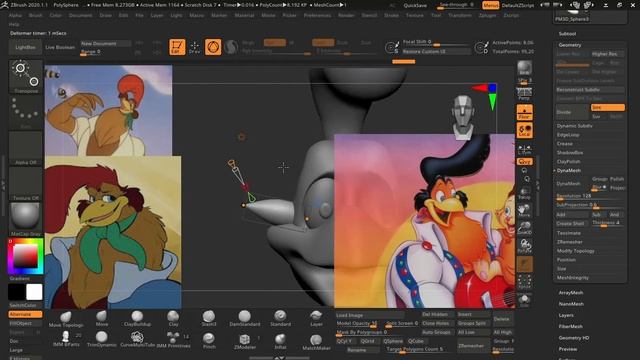Viewport: 640px width, 360px height.
Task: Open the Document menu
Action: coord(80,15)
